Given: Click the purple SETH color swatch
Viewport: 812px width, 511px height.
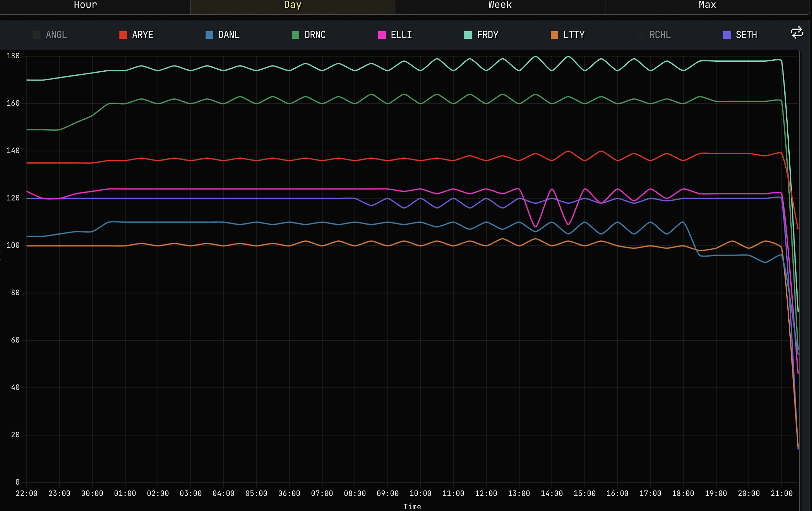Looking at the screenshot, I should (x=727, y=35).
